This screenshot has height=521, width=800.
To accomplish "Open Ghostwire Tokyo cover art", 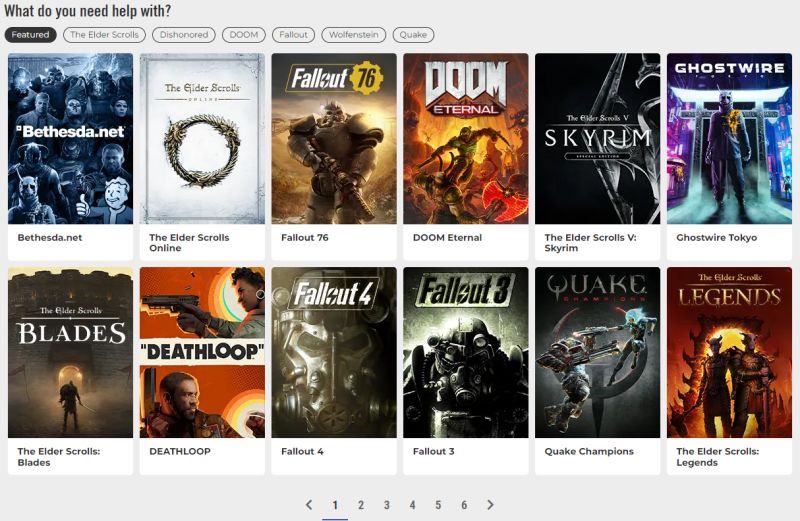I will point(729,138).
